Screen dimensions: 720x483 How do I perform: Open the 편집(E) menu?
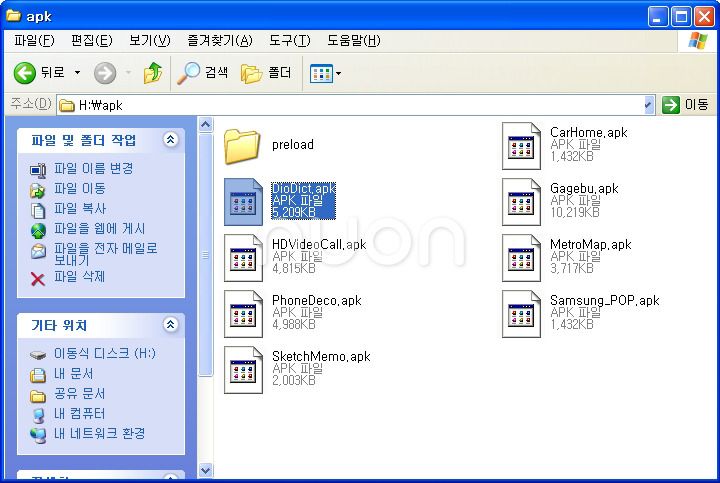(91, 40)
